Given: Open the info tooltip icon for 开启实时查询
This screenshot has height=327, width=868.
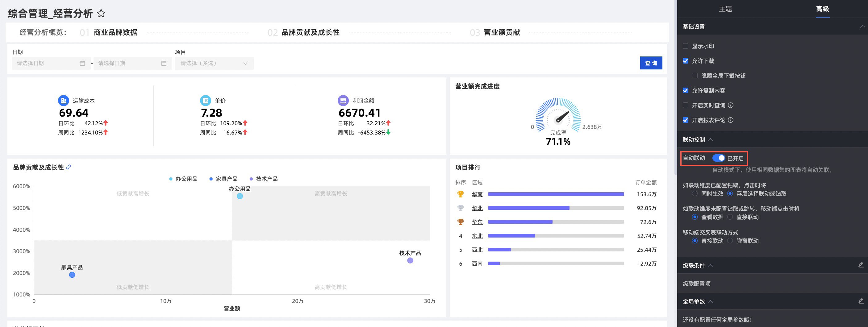Looking at the screenshot, I should 731,106.
